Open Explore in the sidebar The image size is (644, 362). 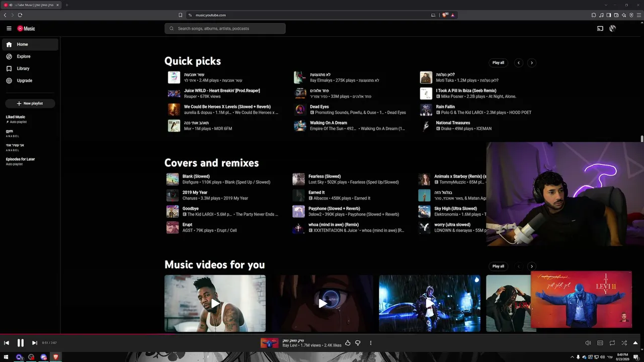[30, 56]
